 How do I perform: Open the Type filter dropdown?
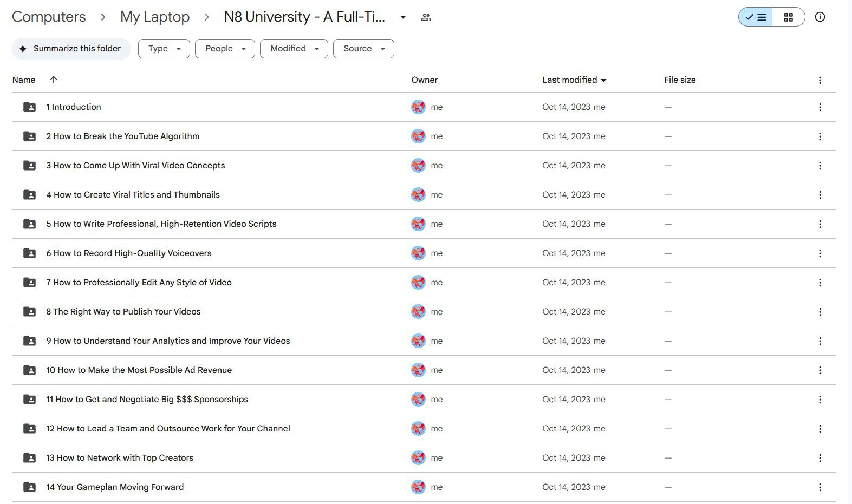click(x=164, y=49)
